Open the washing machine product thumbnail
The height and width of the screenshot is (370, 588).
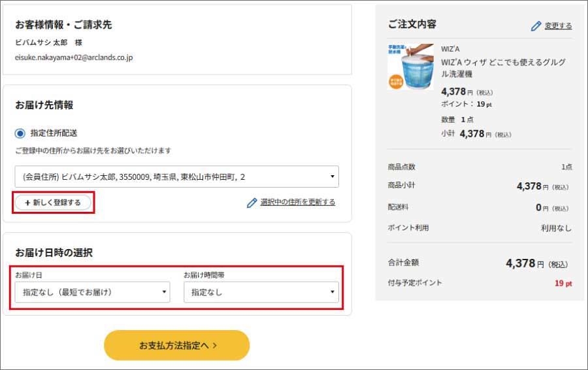point(410,67)
